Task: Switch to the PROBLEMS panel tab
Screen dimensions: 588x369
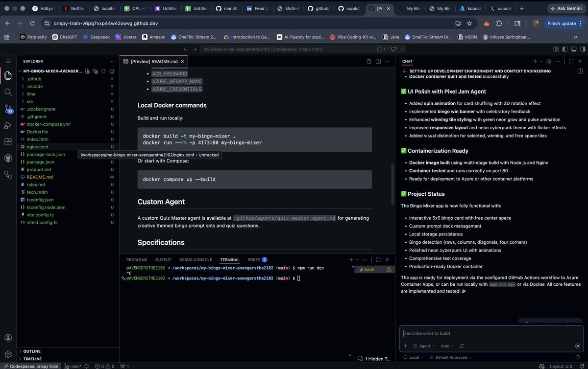Action: click(137, 260)
